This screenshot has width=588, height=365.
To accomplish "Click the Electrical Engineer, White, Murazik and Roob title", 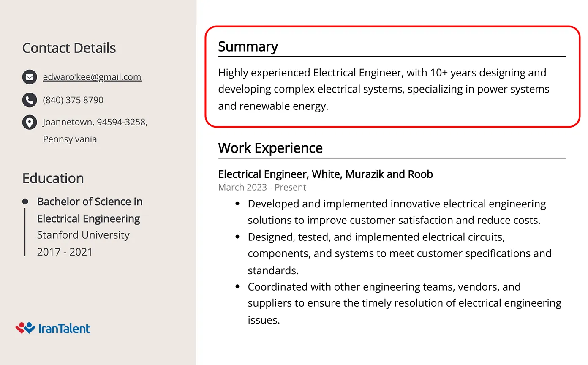I will click(x=325, y=174).
